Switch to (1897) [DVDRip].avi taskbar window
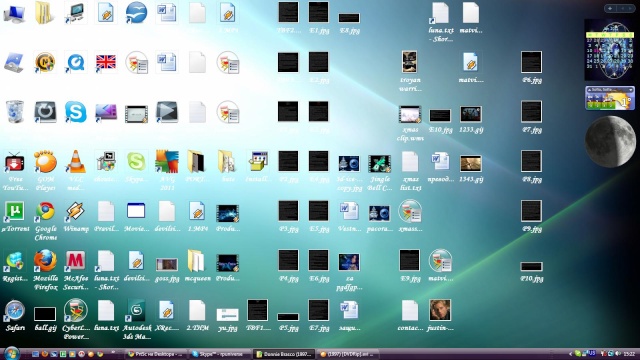Image resolution: width=640 pixels, height=360 pixels. coord(348,354)
